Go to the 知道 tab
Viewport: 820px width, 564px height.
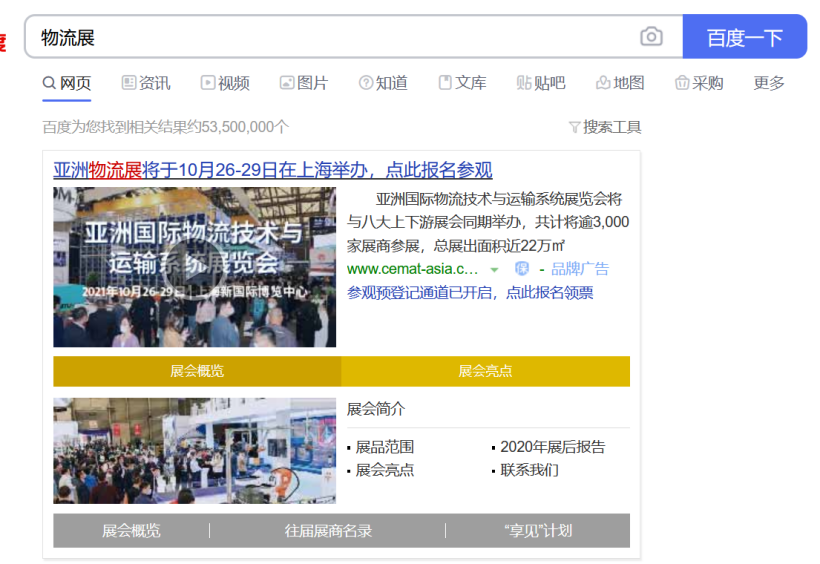pos(383,83)
